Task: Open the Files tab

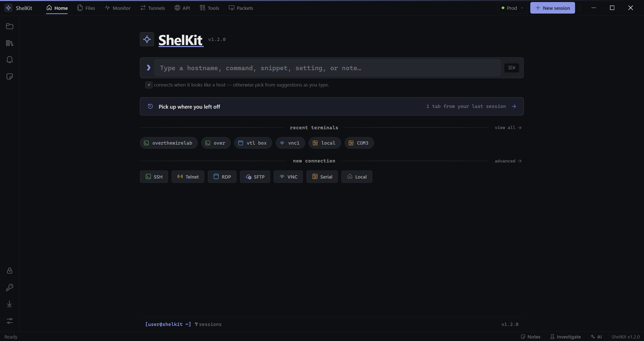Action: [86, 8]
